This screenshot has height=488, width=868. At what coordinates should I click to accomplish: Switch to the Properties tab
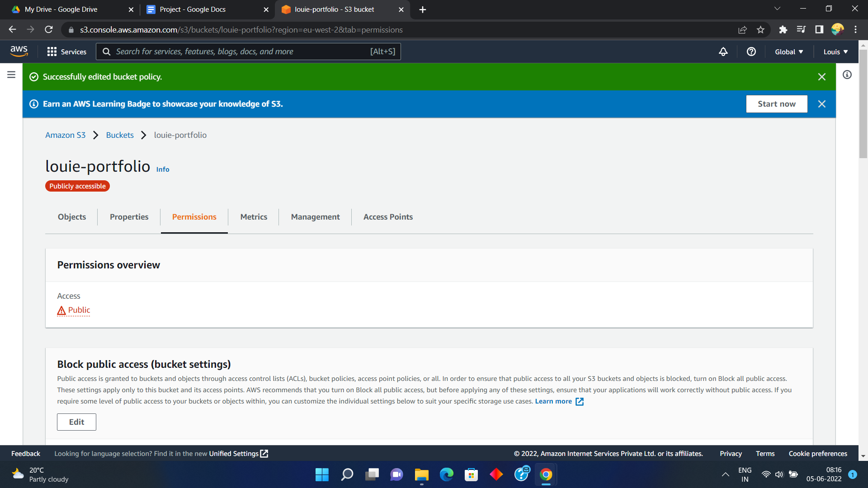click(129, 217)
